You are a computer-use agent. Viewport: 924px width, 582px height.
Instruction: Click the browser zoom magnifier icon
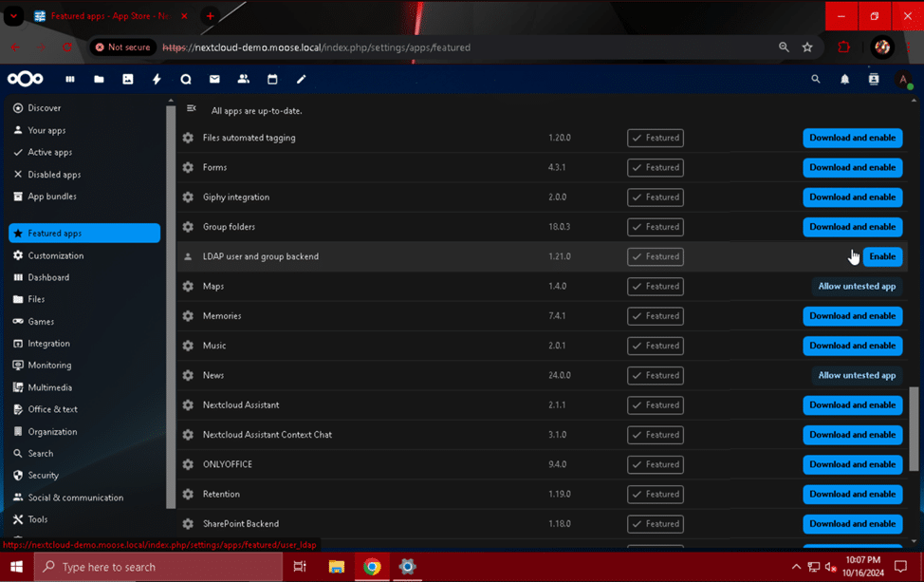tap(784, 47)
